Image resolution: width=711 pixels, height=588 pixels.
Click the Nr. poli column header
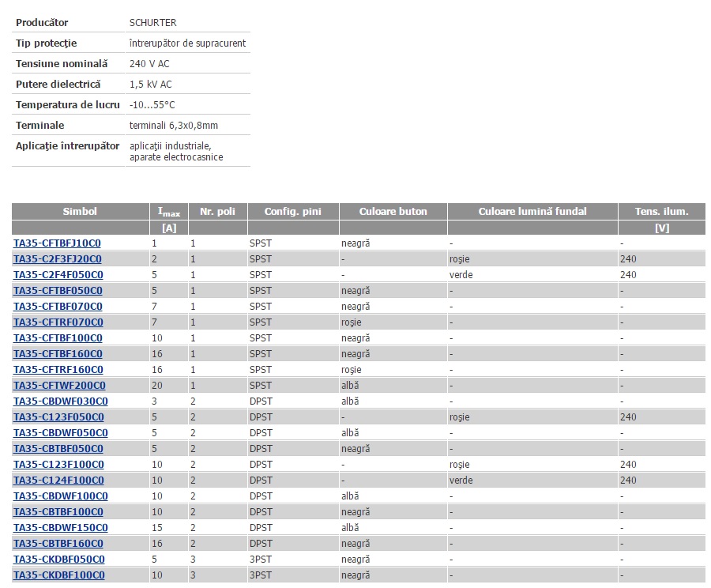[x=218, y=212]
